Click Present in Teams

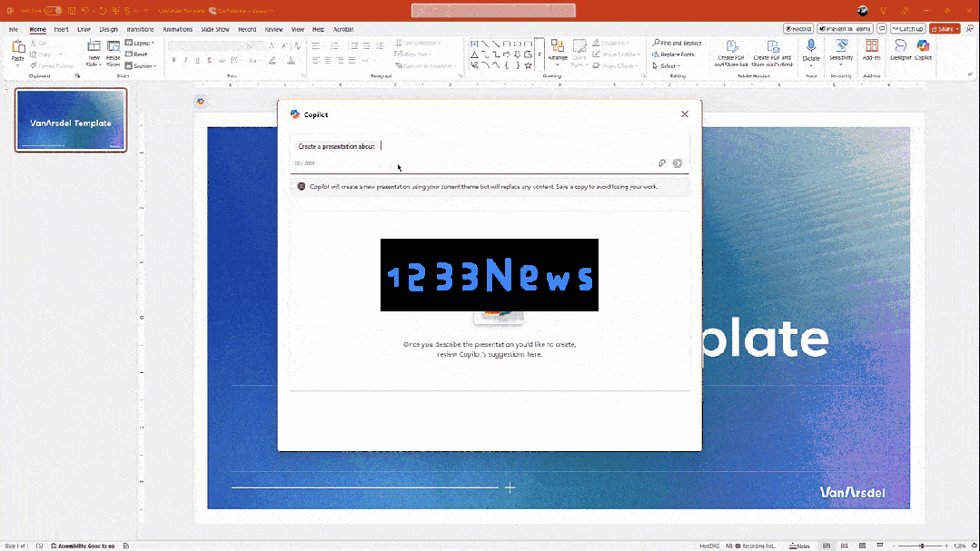tap(845, 29)
